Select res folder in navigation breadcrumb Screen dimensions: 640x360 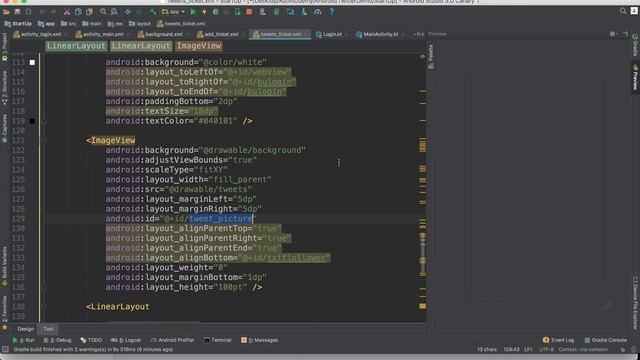[x=115, y=24]
